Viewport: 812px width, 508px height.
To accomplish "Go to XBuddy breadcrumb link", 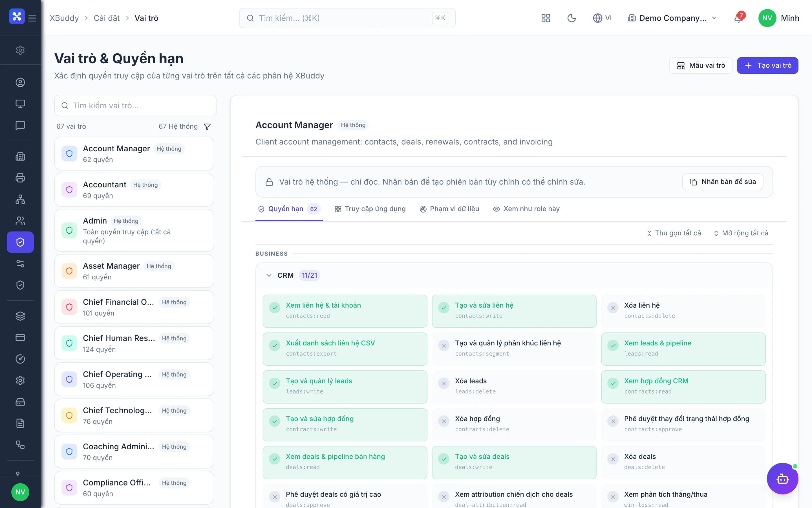I will click(64, 18).
